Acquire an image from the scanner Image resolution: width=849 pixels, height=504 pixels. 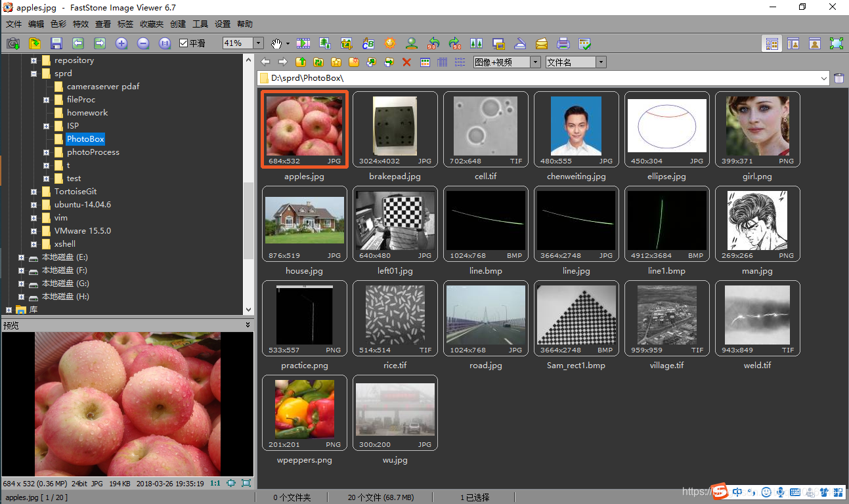pyautogui.click(x=520, y=43)
